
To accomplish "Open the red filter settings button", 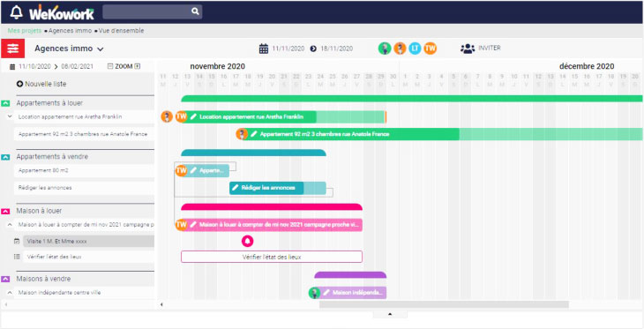I will point(12,49).
